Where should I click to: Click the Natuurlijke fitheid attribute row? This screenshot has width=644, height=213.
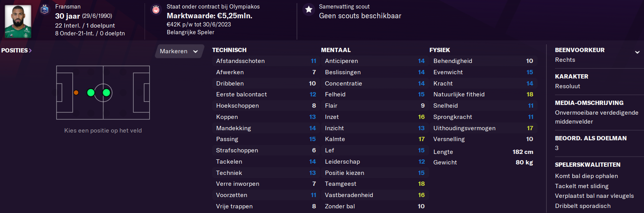(x=483, y=94)
